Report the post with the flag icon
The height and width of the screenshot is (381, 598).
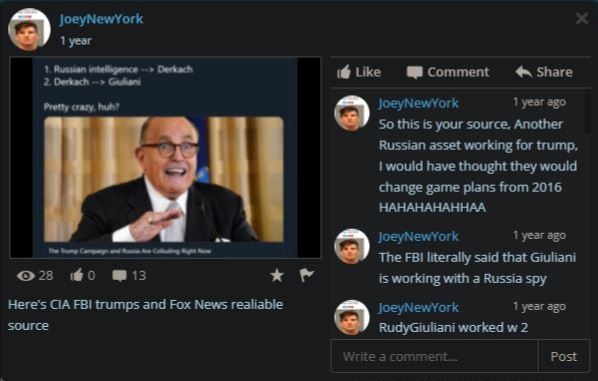click(306, 275)
